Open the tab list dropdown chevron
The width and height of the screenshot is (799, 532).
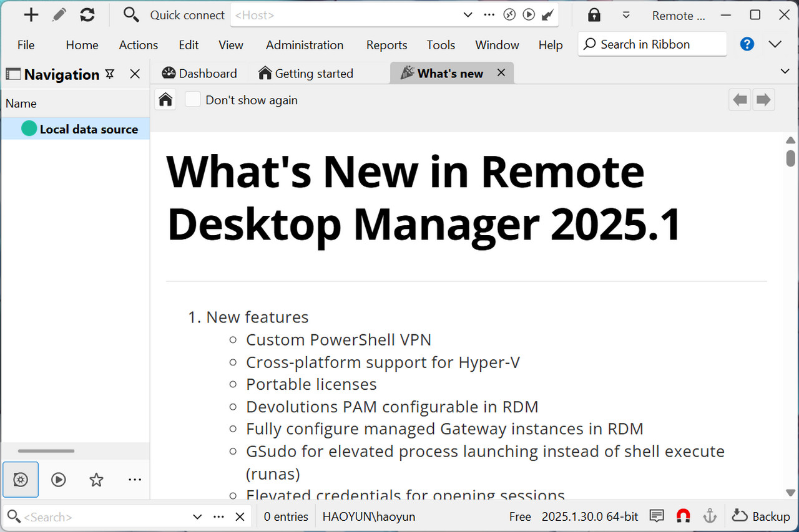click(x=785, y=72)
